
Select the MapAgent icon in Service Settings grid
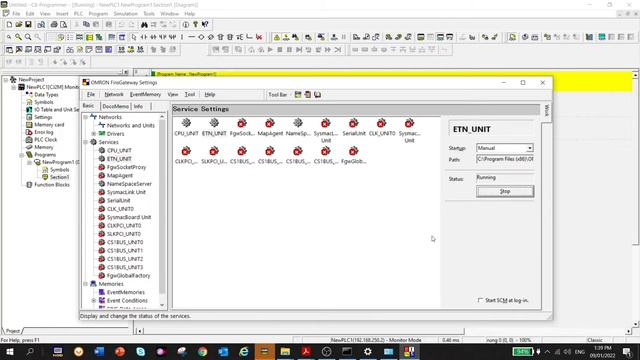(x=270, y=123)
